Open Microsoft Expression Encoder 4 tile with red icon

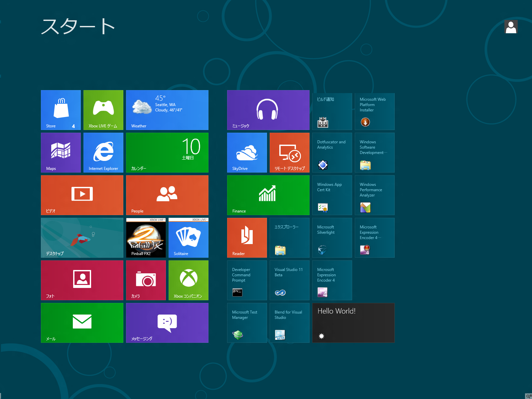click(375, 238)
